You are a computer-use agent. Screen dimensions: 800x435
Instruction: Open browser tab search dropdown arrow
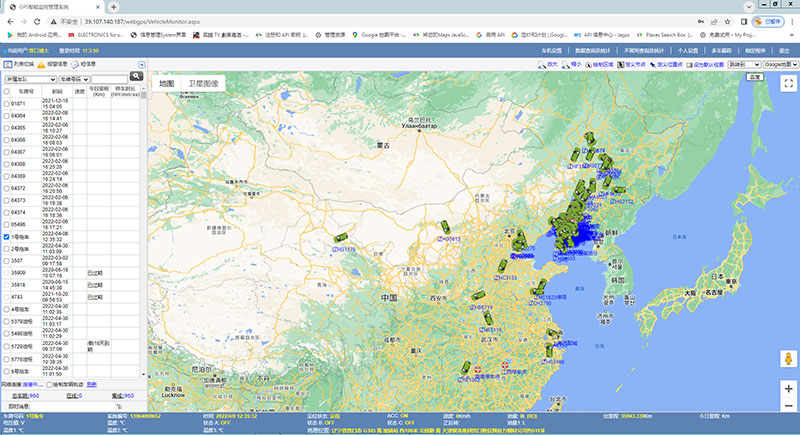tap(748, 7)
